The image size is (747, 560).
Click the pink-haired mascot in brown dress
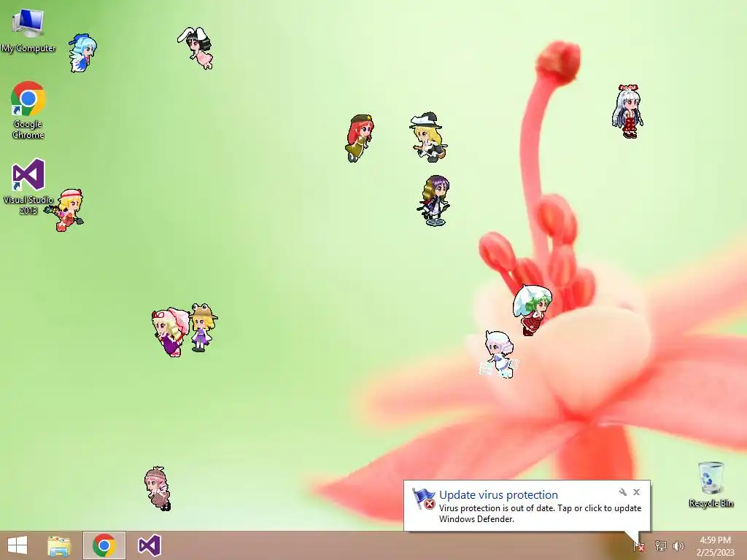pos(158,489)
